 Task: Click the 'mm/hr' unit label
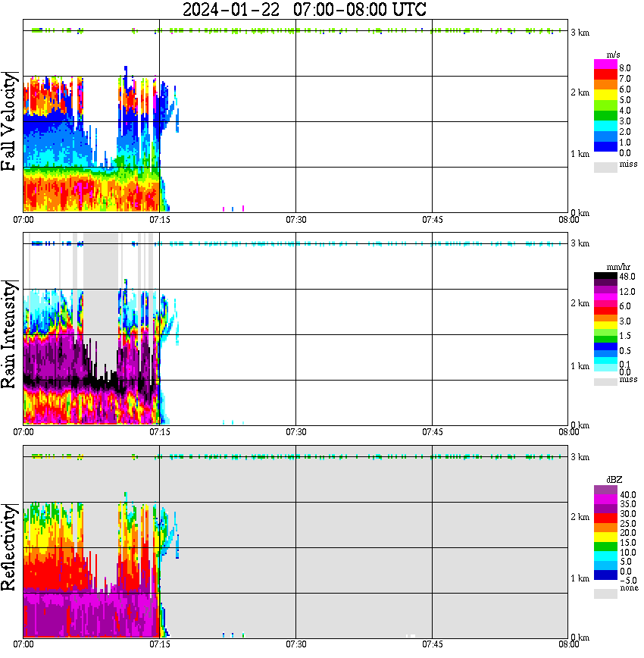618,267
